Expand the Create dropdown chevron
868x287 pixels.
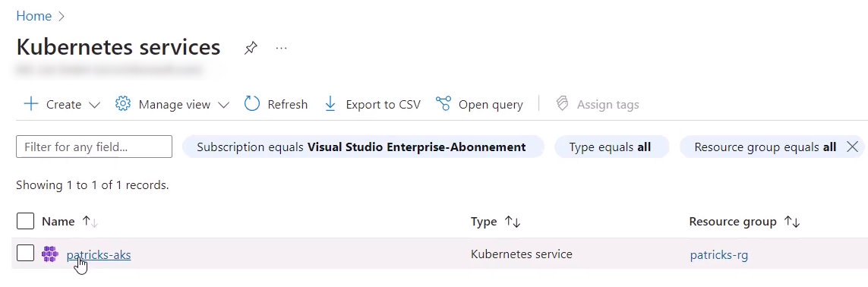pos(94,105)
